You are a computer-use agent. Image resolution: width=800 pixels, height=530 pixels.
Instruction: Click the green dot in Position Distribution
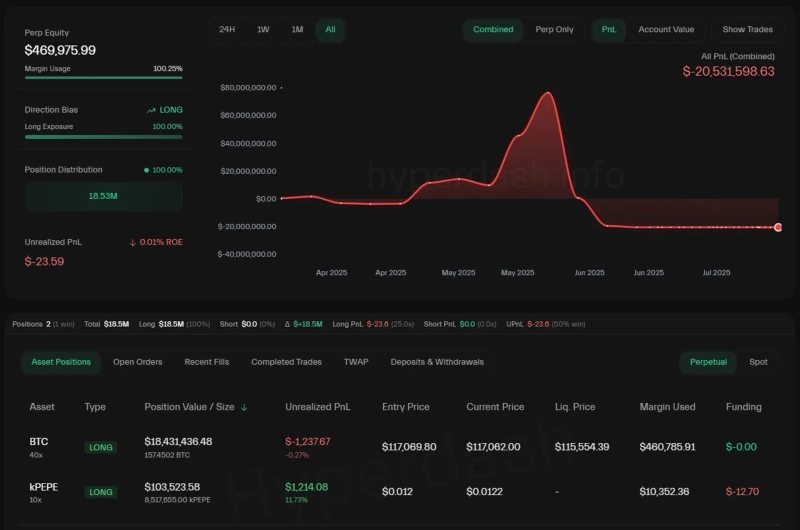click(146, 170)
